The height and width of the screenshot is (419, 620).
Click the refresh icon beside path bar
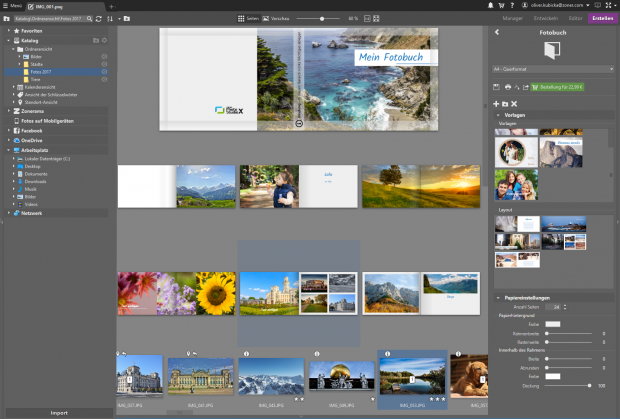99,19
